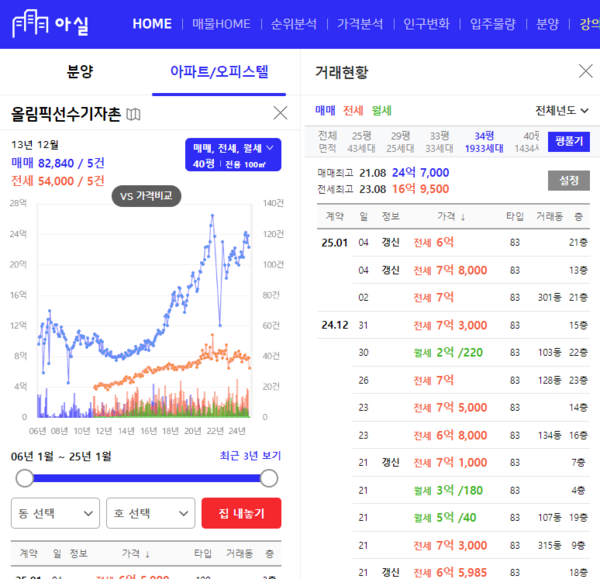Click the blue date range slider track
The height and width of the screenshot is (579, 600).
[147, 478]
